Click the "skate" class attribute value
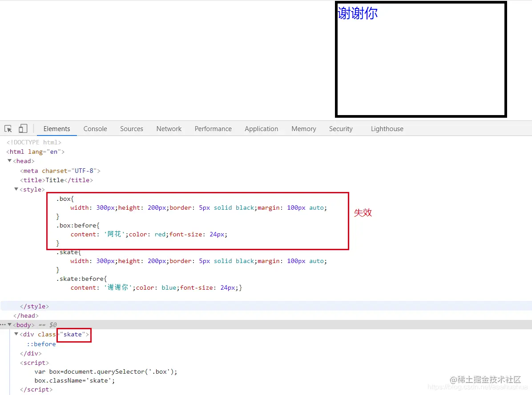Viewport: 532px width, 395px height. pyautogui.click(x=73, y=335)
